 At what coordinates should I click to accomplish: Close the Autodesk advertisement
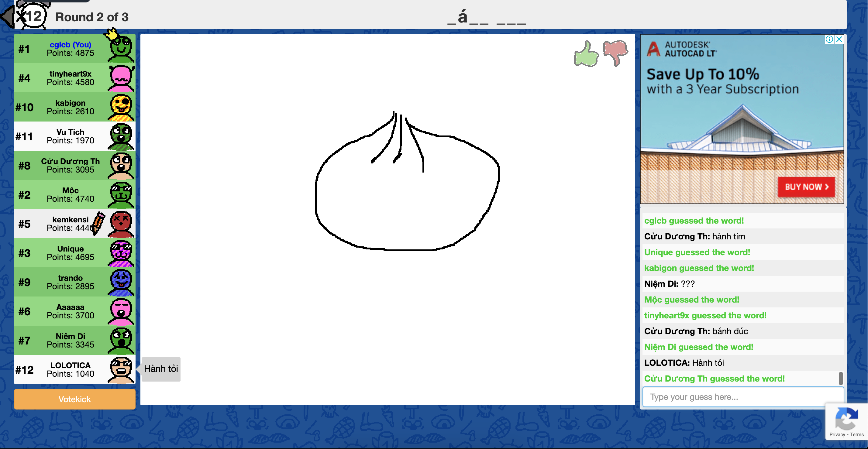(839, 39)
